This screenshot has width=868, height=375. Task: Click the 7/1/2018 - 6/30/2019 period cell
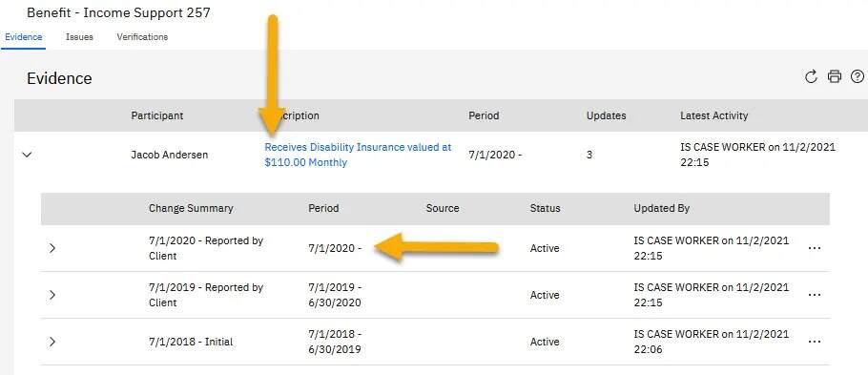[335, 343]
